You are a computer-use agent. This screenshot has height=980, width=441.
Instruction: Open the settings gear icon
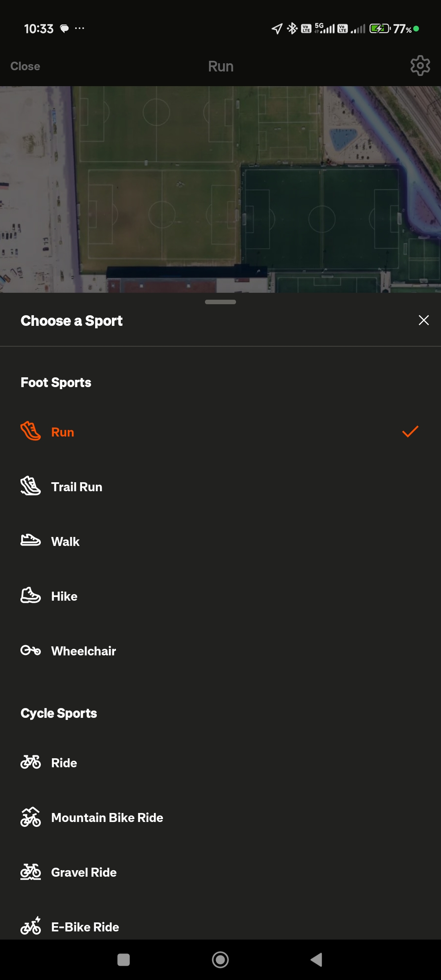[x=420, y=66]
